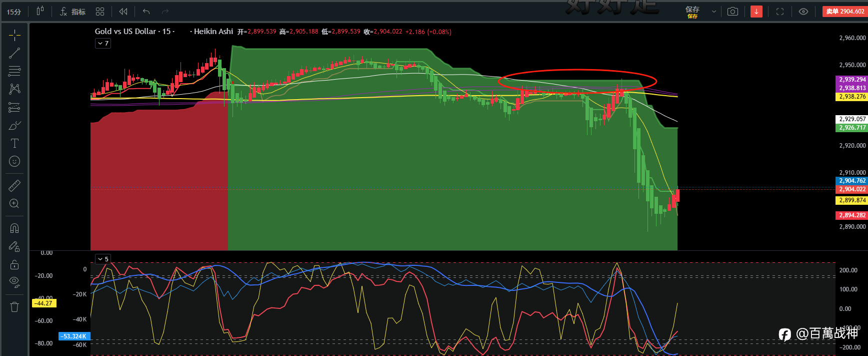Select the brush drawing tool
Image resolution: width=868 pixels, height=356 pixels.
[x=14, y=125]
